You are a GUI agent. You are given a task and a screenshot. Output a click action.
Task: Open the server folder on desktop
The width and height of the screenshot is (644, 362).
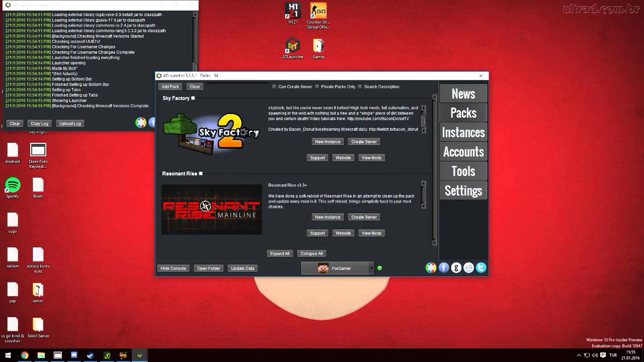click(38, 293)
